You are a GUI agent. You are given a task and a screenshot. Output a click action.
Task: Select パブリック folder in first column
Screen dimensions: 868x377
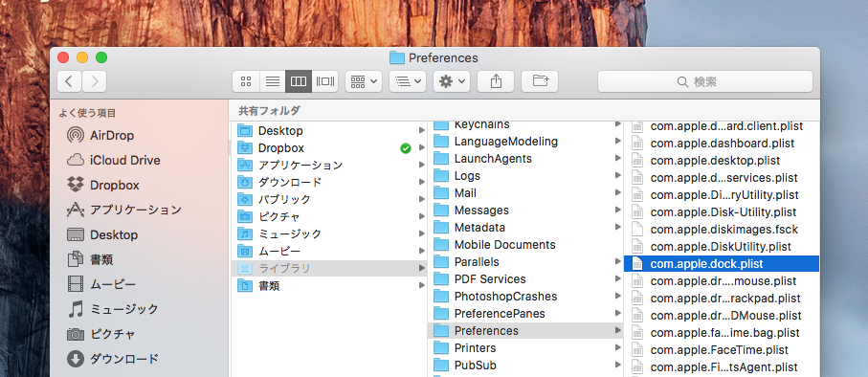pos(329,200)
